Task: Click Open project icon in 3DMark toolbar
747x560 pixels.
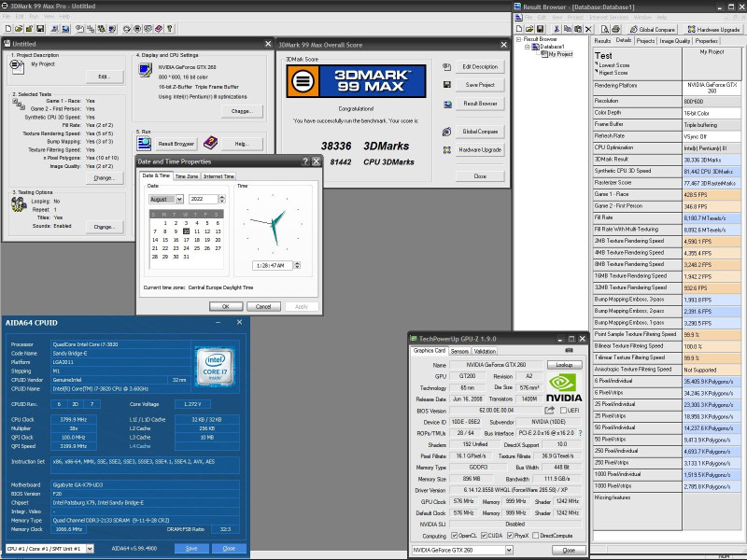Action: pyautogui.click(x=19, y=29)
